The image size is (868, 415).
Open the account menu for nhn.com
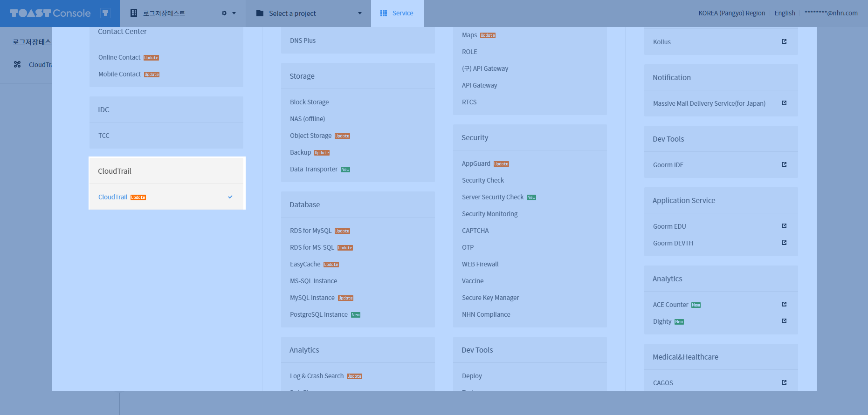pyautogui.click(x=831, y=13)
